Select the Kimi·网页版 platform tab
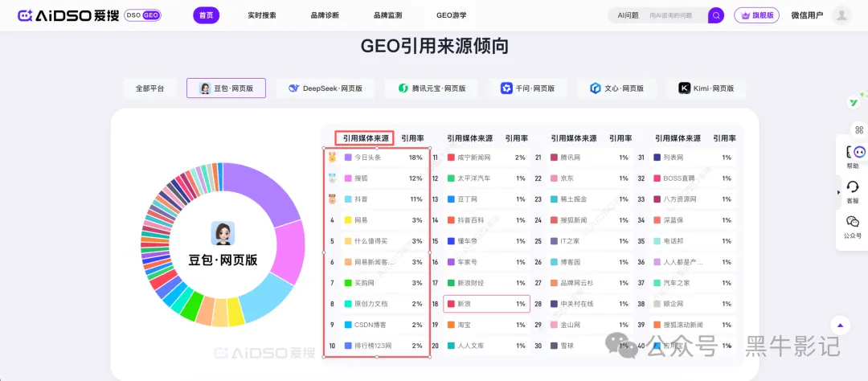This screenshot has height=381, width=868. 706,88
